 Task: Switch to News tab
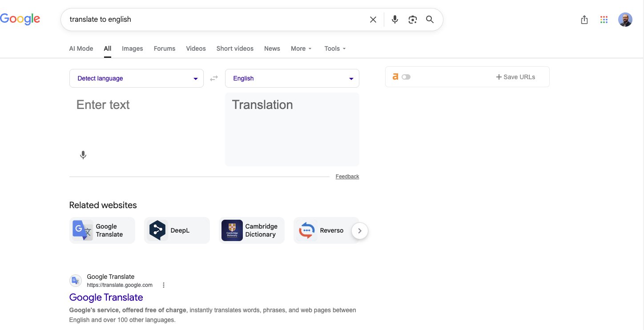pyautogui.click(x=272, y=48)
